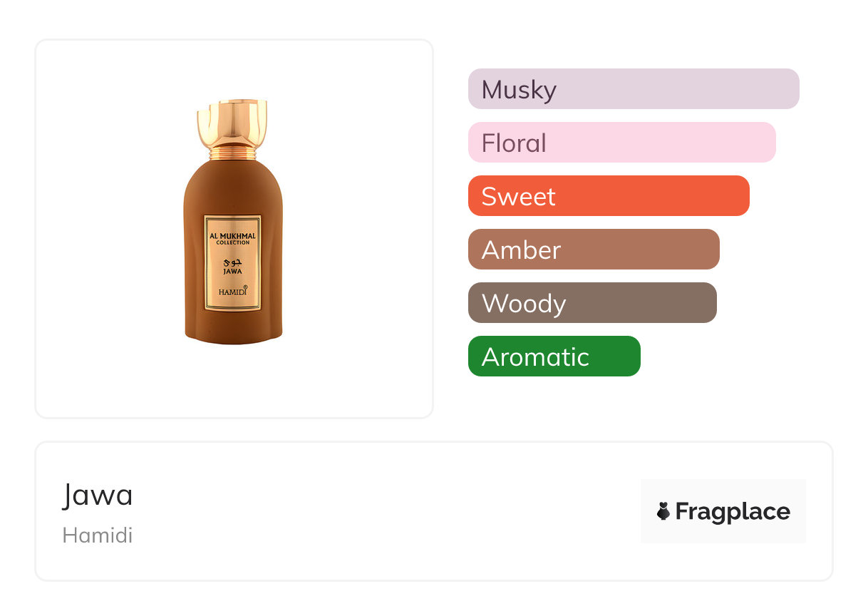Click the word Aromatic in the green bar
Viewport: 868px width, 616px height.
point(535,357)
